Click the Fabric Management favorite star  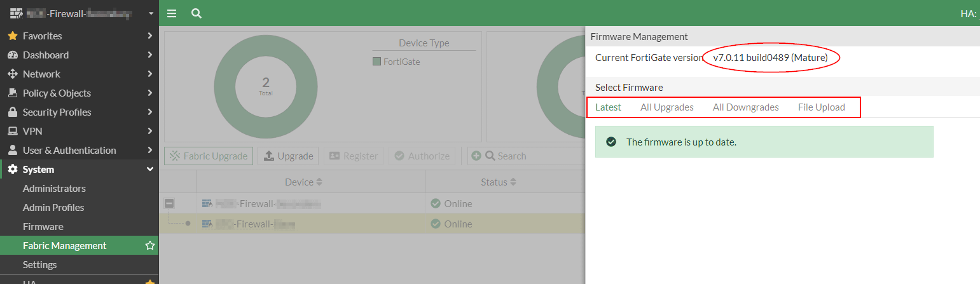[x=150, y=245]
